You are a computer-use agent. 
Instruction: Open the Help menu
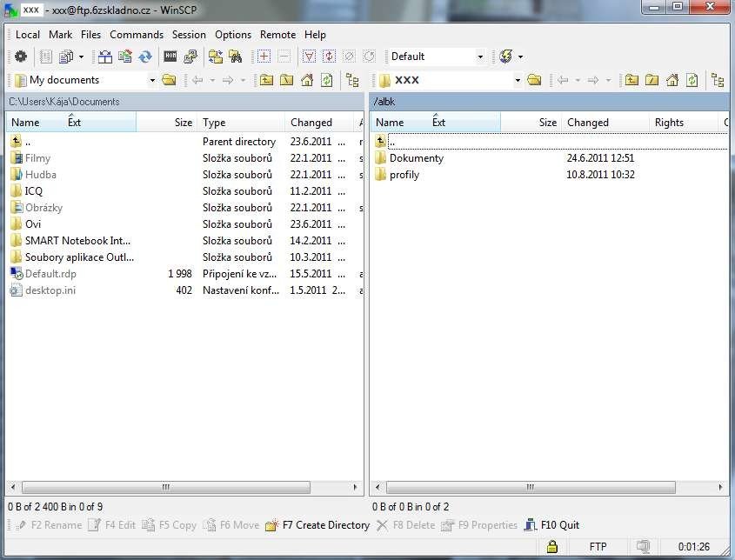(315, 35)
